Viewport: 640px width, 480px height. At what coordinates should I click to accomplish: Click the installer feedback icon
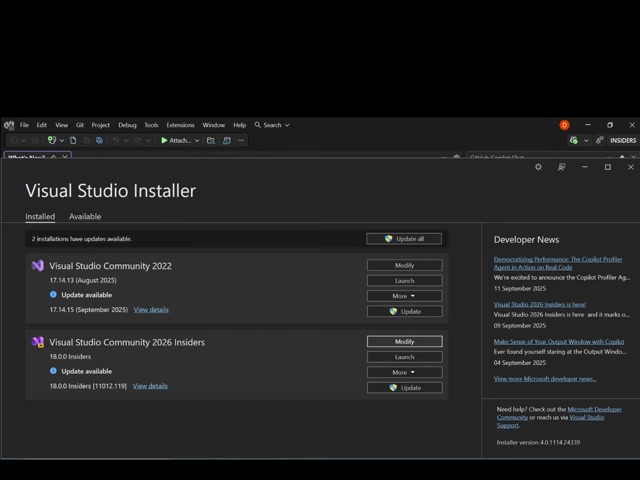click(x=561, y=167)
